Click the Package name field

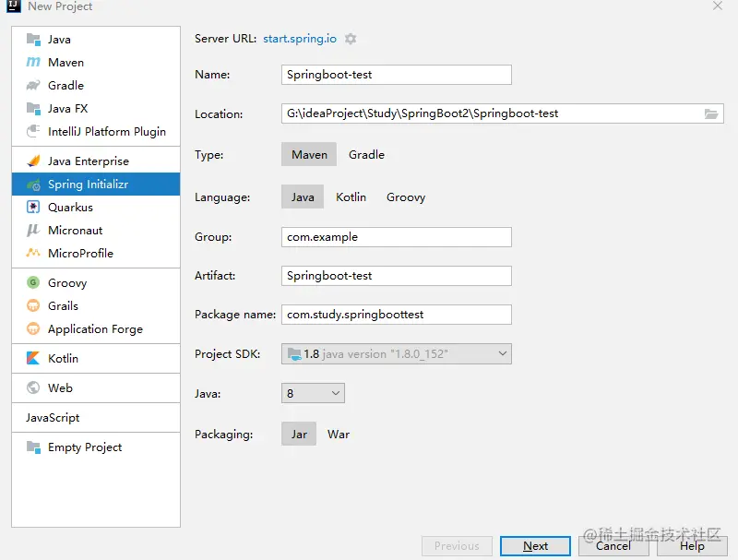click(x=397, y=315)
